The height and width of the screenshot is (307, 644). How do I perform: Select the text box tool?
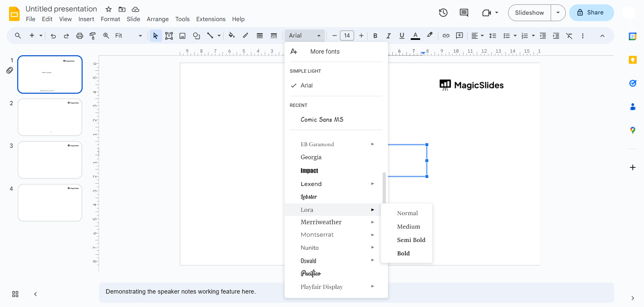(x=169, y=36)
